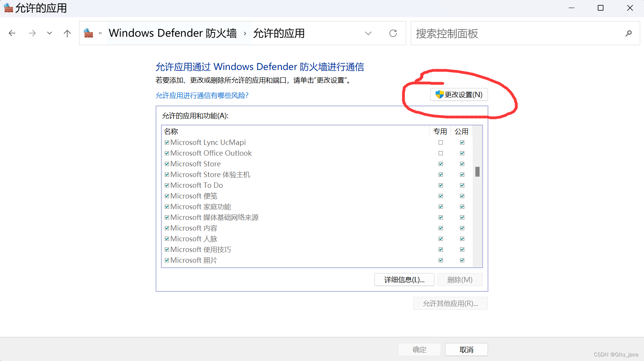Select Microsoft 媒体基础网络来源 entry
Image resolution: width=644 pixels, height=361 pixels.
pyautogui.click(x=215, y=217)
